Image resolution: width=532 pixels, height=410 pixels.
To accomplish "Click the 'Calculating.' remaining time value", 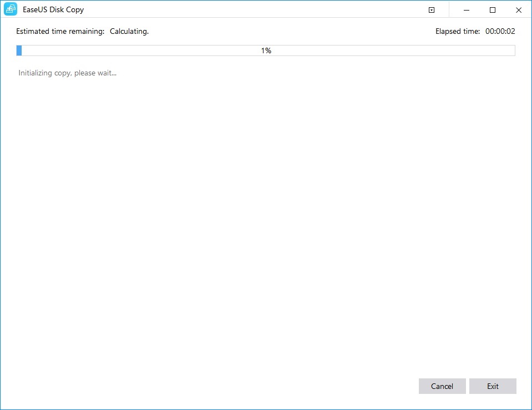I will 129,31.
